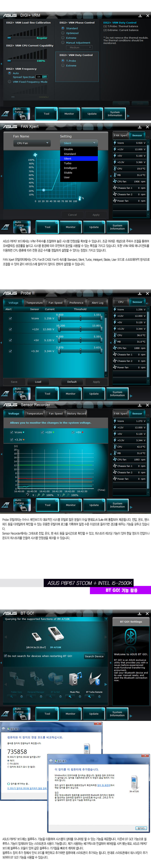Click Update button in BT GO! window

coord(94,713)
